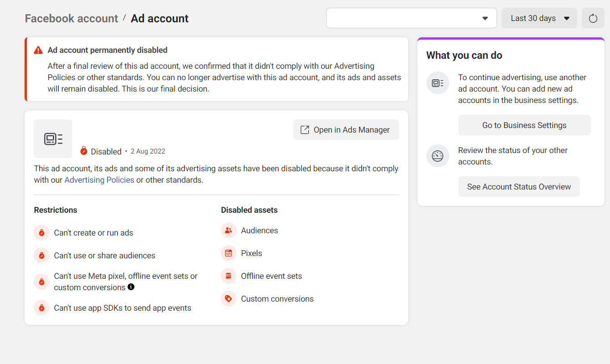The height and width of the screenshot is (364, 610).
Task: Click the To continue advertising paragraph
Action: coord(523,89)
